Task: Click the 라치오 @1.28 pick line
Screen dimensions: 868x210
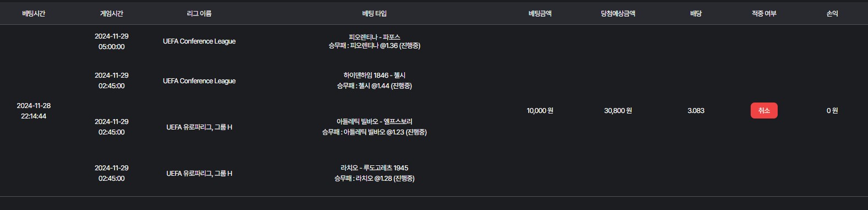Action: coord(375,179)
